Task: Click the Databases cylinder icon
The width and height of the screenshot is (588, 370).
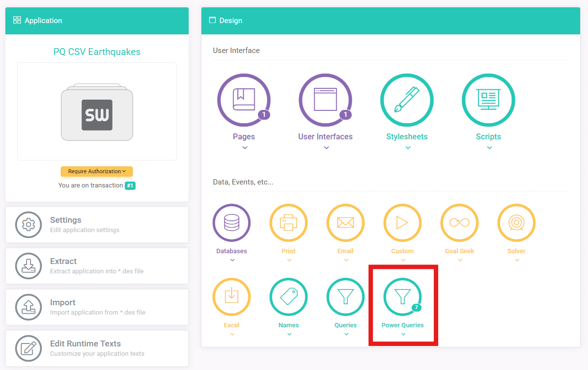Action: (231, 223)
